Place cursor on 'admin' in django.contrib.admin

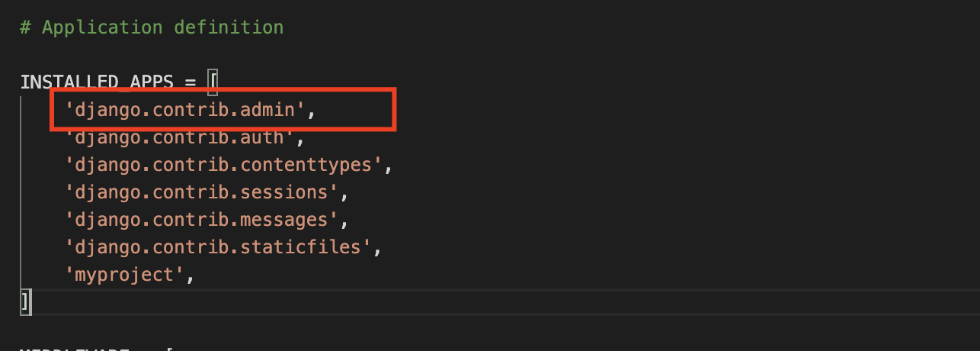(267, 110)
